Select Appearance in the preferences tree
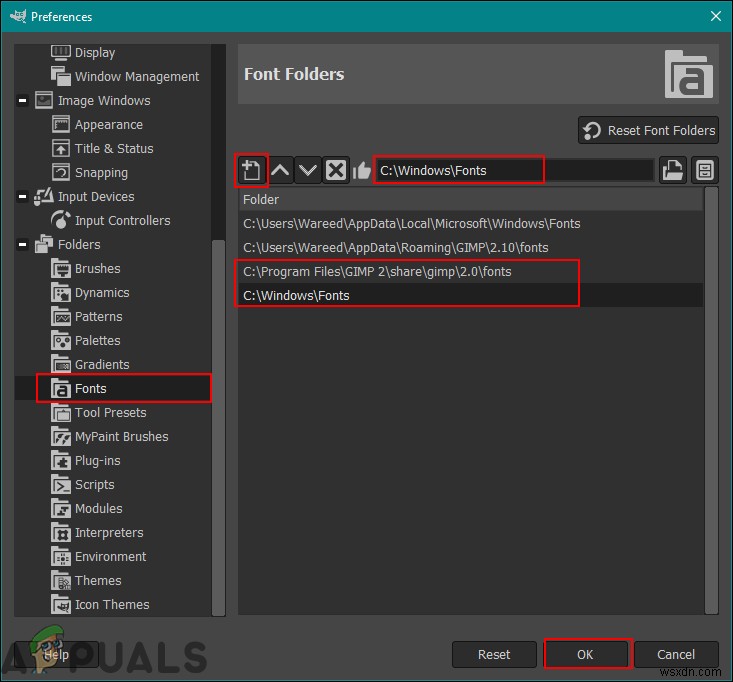 click(x=108, y=125)
